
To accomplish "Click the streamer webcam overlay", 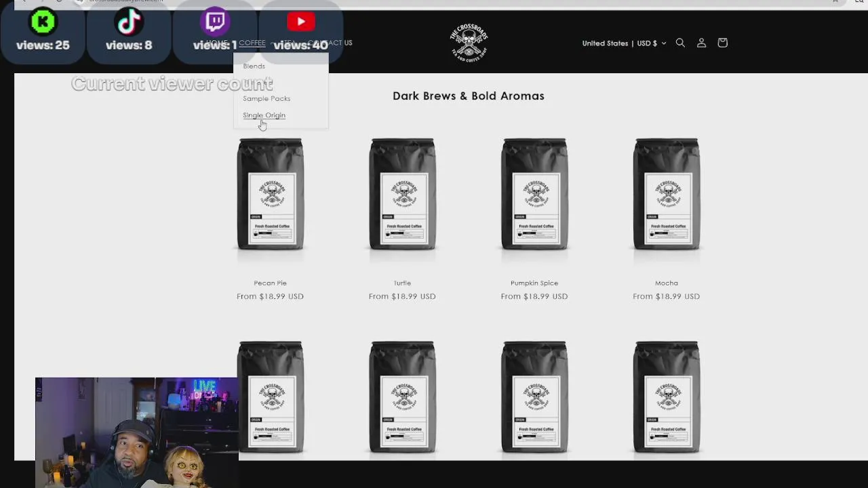I will [x=136, y=432].
